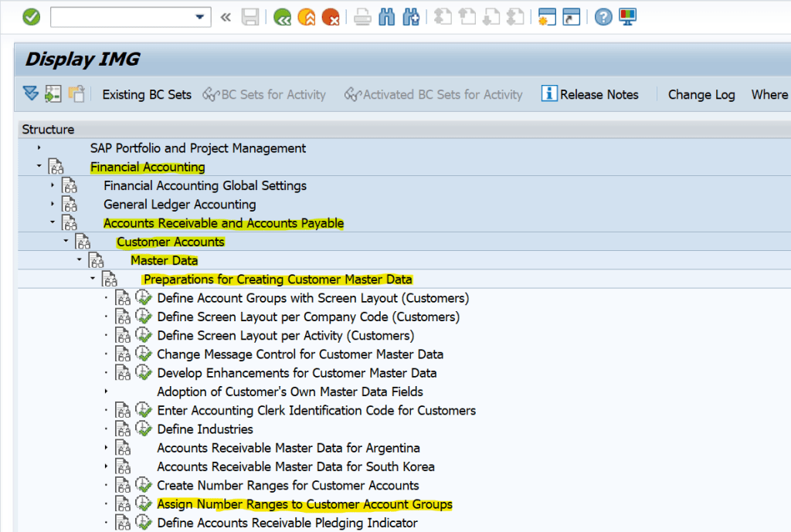This screenshot has width=791, height=532.
Task: Click the Change Log button
Action: pyautogui.click(x=701, y=94)
